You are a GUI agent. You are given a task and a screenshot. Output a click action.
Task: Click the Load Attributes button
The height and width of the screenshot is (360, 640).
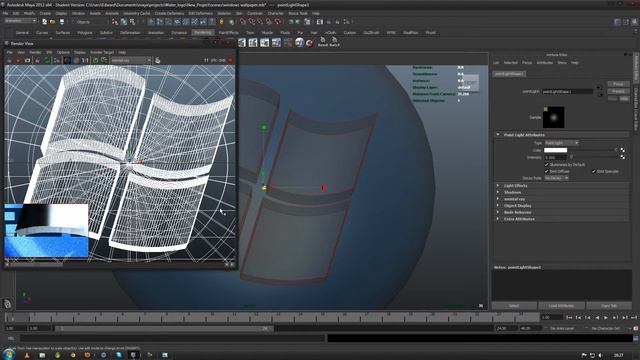[561, 306]
